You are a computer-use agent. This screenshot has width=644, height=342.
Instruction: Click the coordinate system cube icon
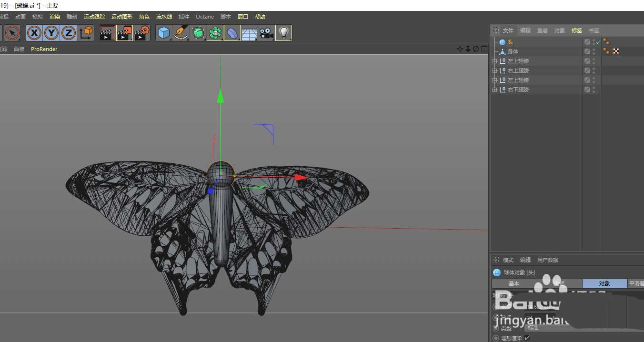click(x=86, y=33)
